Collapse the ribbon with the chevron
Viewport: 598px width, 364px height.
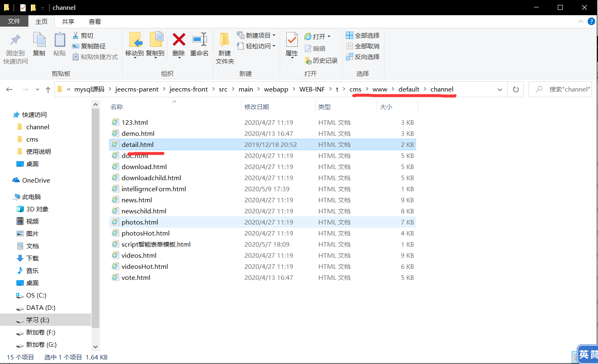(x=581, y=22)
